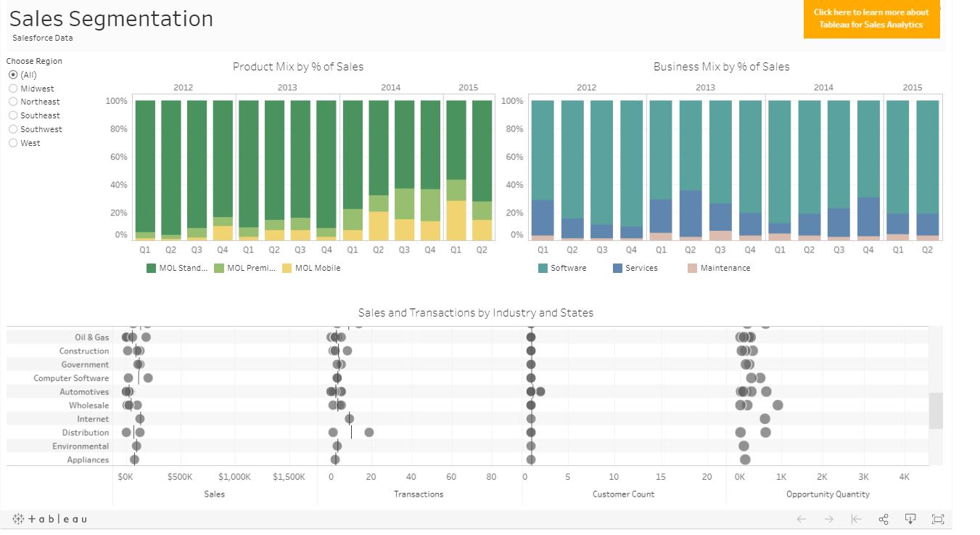The image size is (980, 535).
Task: Select the Oil & Gas row label
Action: click(x=91, y=337)
